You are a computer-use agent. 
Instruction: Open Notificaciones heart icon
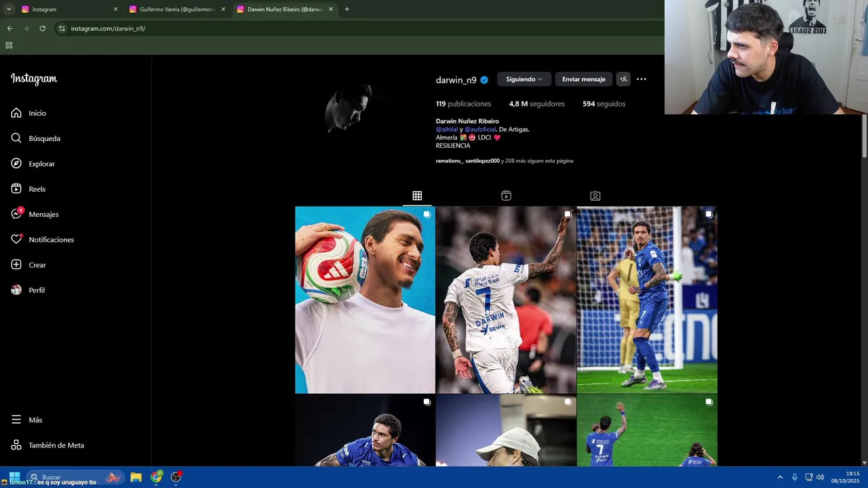click(16, 239)
